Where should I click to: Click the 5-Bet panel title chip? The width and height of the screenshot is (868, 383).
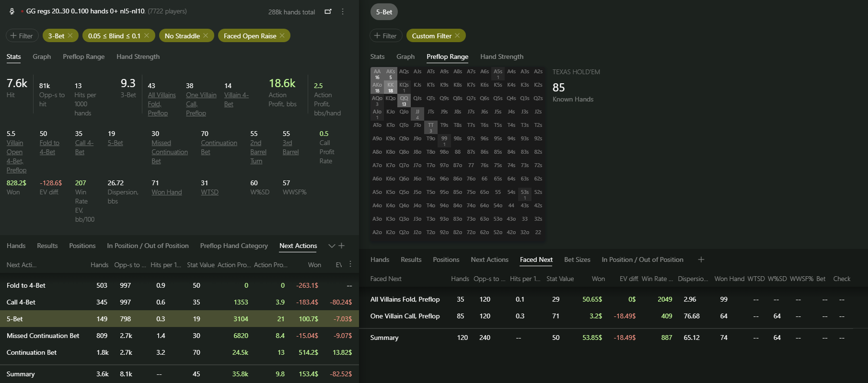(x=384, y=12)
